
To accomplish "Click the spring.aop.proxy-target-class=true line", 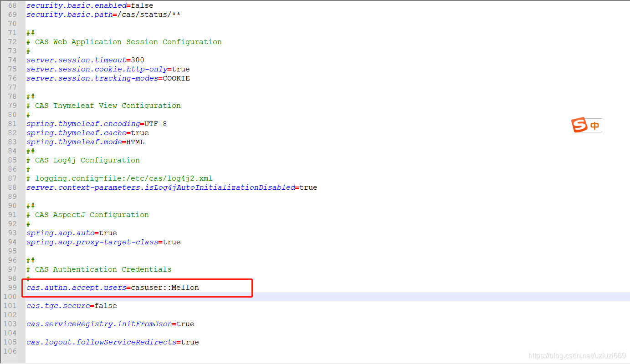I will coord(103,242).
